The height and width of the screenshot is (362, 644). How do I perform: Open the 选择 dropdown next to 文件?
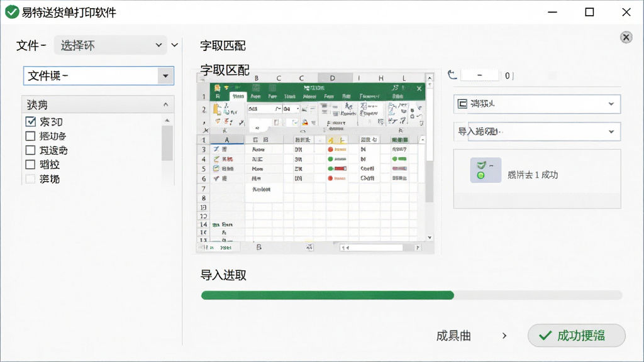tap(111, 45)
